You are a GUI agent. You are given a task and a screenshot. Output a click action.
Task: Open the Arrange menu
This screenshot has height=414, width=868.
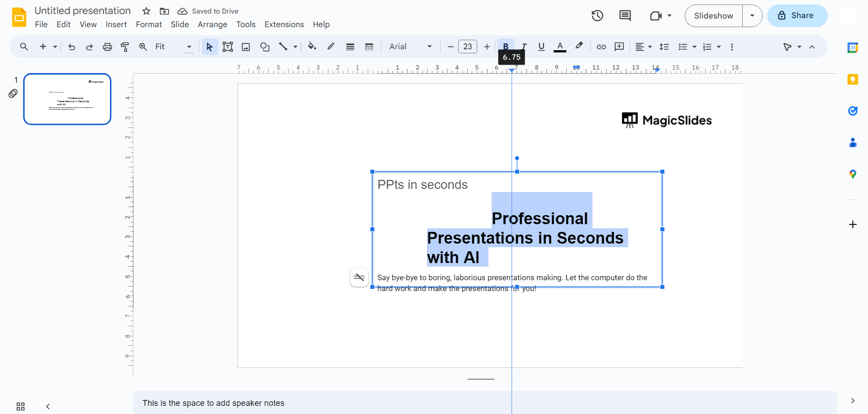212,24
